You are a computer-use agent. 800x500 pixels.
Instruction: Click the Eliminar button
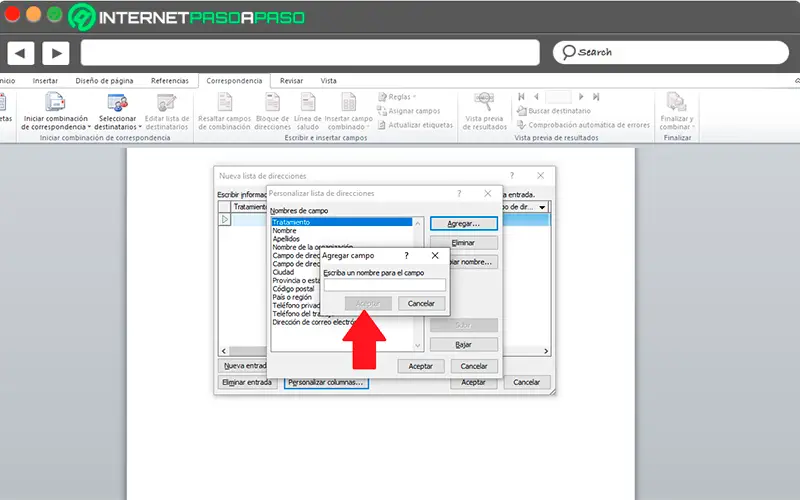coord(463,243)
